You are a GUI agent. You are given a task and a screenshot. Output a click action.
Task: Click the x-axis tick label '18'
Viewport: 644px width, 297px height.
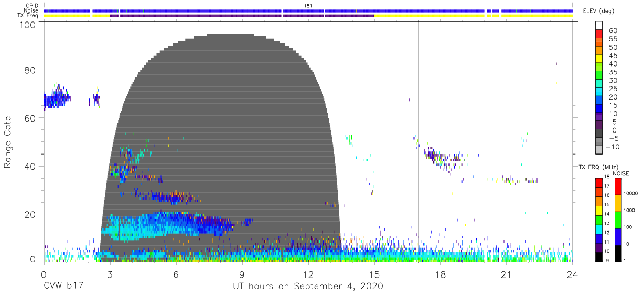tap(441, 273)
